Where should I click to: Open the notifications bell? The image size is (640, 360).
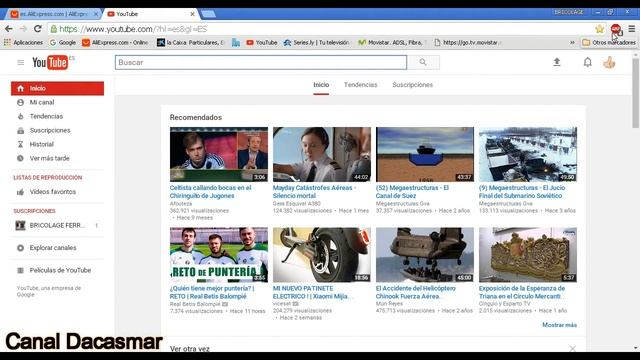coord(587,62)
